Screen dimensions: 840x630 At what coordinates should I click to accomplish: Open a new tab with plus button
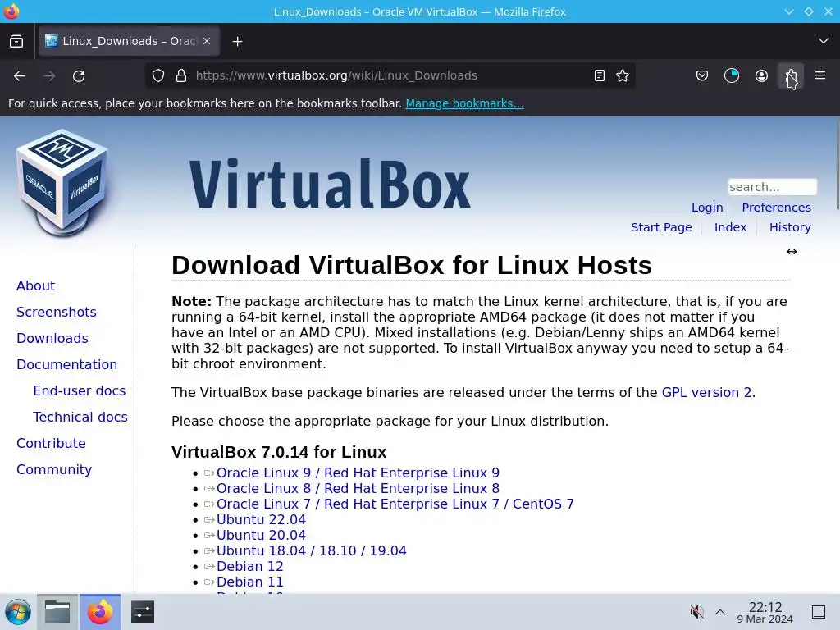(x=237, y=41)
